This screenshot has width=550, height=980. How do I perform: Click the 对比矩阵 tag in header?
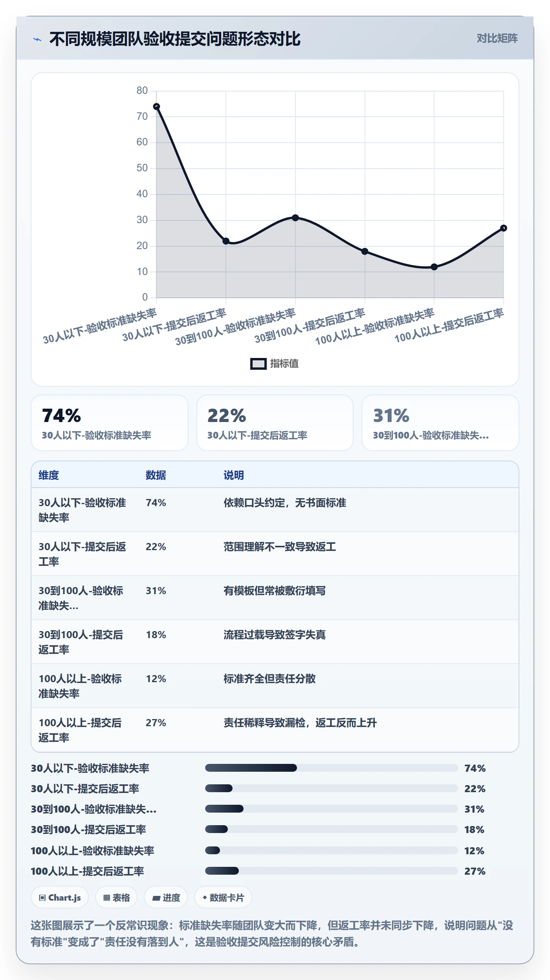[497, 39]
